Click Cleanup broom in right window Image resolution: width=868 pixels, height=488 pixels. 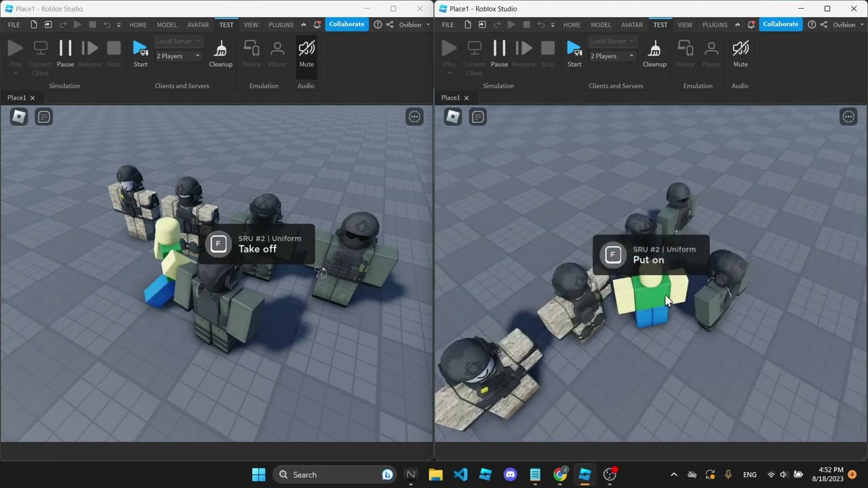(654, 53)
